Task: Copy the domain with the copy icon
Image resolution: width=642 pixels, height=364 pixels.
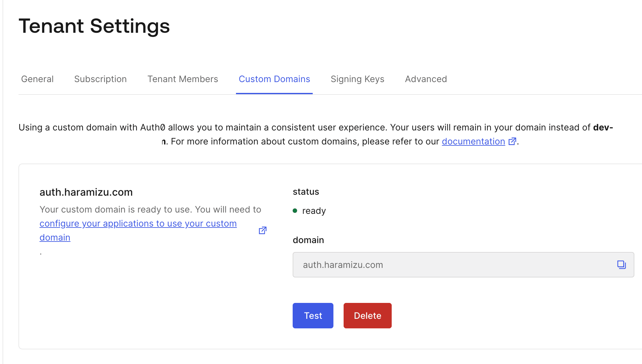Action: (621, 265)
